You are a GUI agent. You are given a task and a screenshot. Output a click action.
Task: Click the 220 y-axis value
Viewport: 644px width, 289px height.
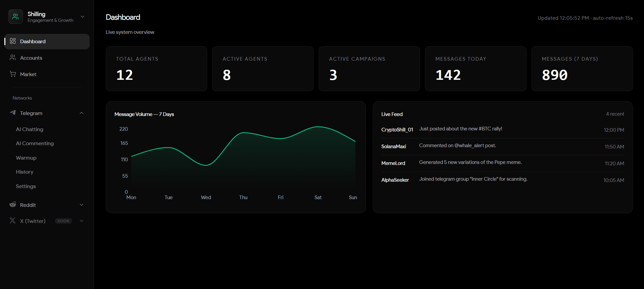pyautogui.click(x=124, y=129)
